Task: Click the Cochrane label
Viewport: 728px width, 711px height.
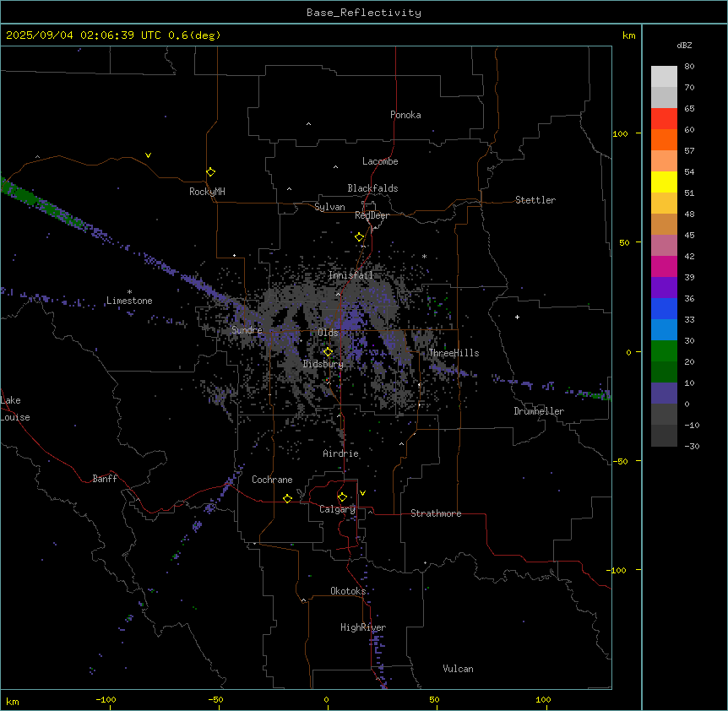Action: (x=272, y=480)
